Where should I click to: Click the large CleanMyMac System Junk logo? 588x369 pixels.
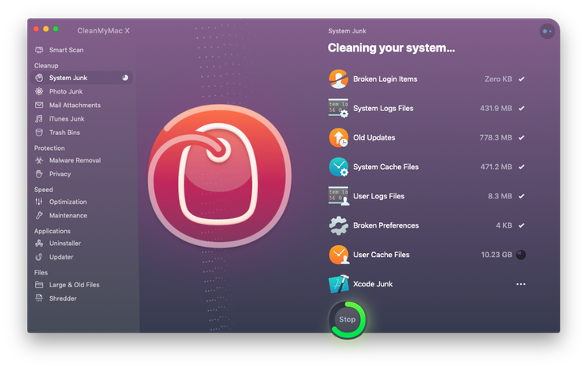(219, 175)
